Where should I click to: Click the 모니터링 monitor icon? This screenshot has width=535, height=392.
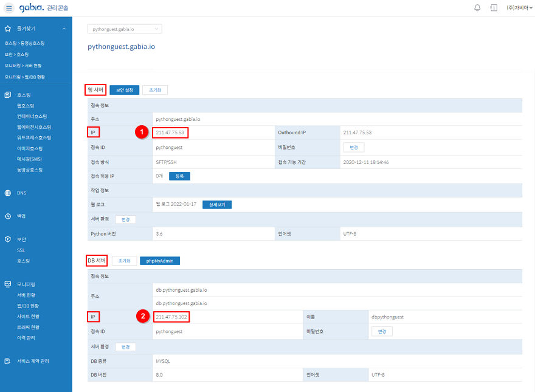click(8, 284)
